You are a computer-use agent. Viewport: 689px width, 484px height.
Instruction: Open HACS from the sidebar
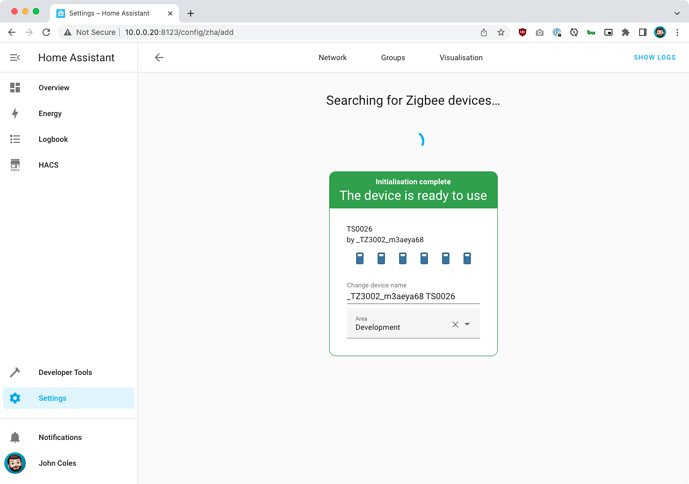(48, 165)
